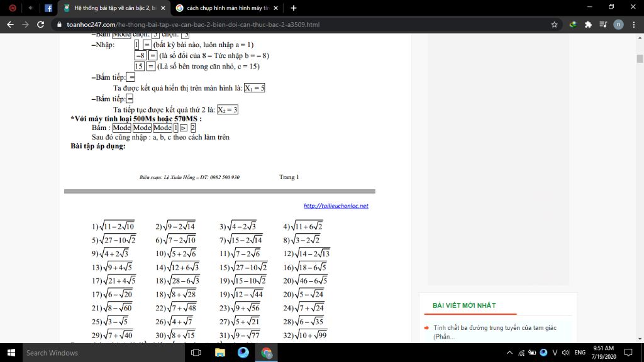Open the battery status tray icon

click(x=532, y=353)
